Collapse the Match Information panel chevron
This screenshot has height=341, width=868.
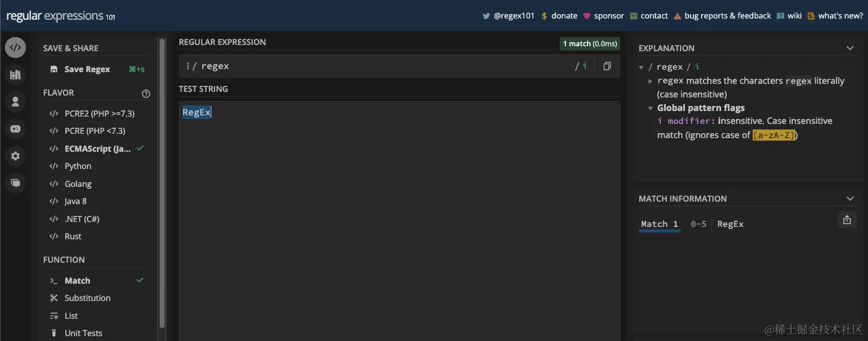tap(850, 199)
